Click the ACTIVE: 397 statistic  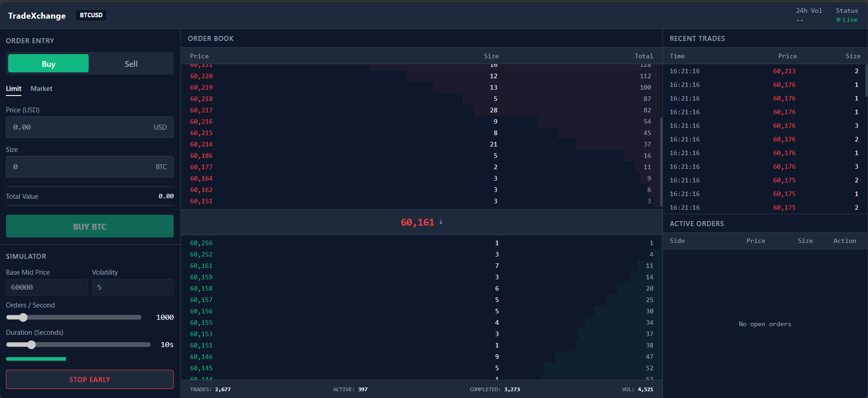[350, 389]
